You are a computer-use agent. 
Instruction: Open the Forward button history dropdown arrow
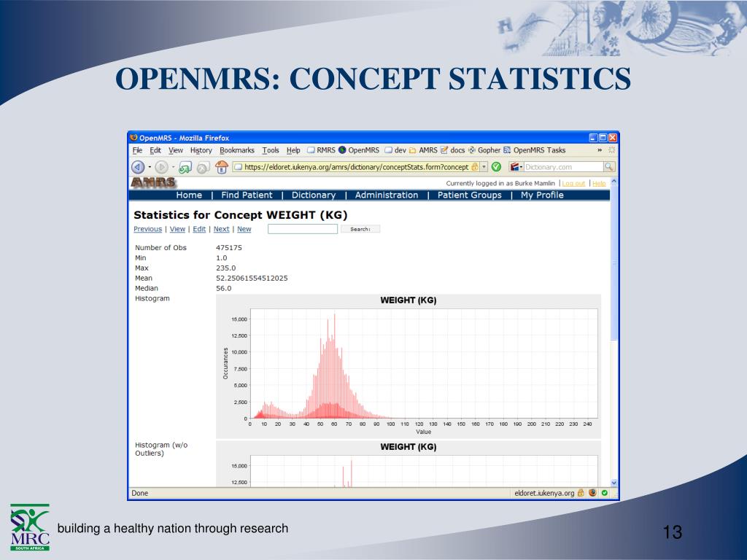tap(173, 167)
